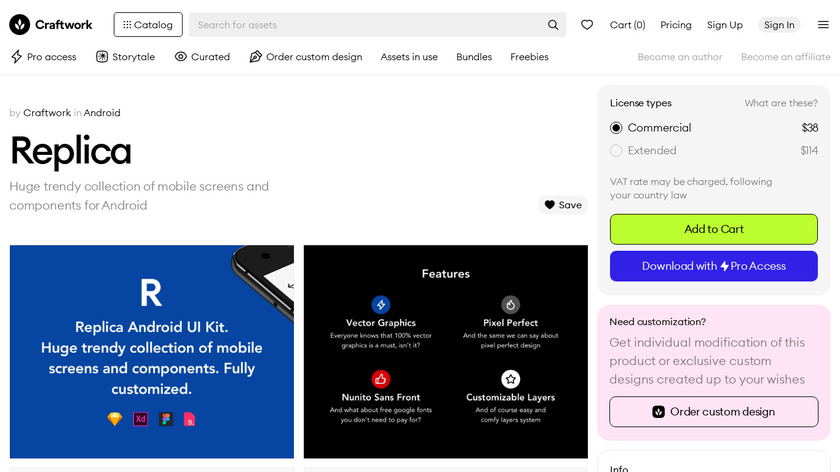Click the Pro access lightning icon
The height and width of the screenshot is (472, 840).
click(x=16, y=57)
